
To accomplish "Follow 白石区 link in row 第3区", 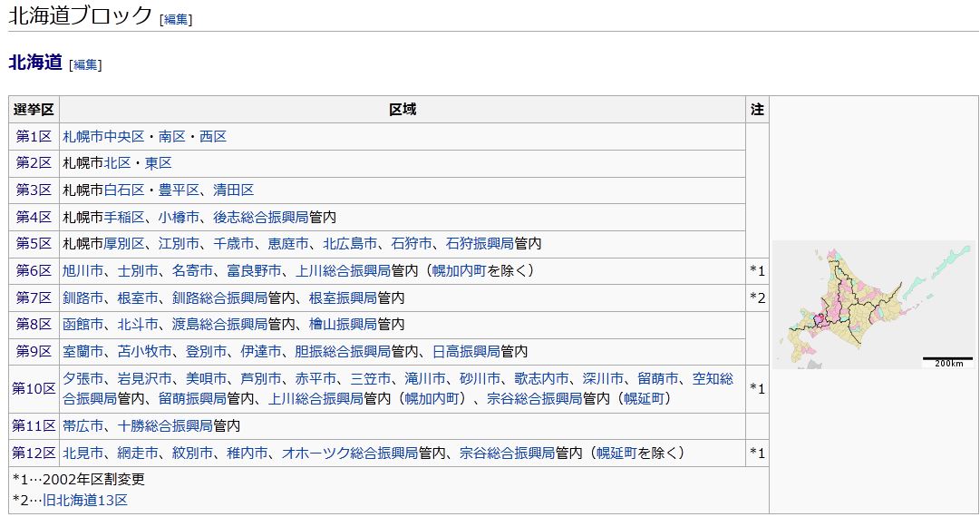I will pos(124,190).
